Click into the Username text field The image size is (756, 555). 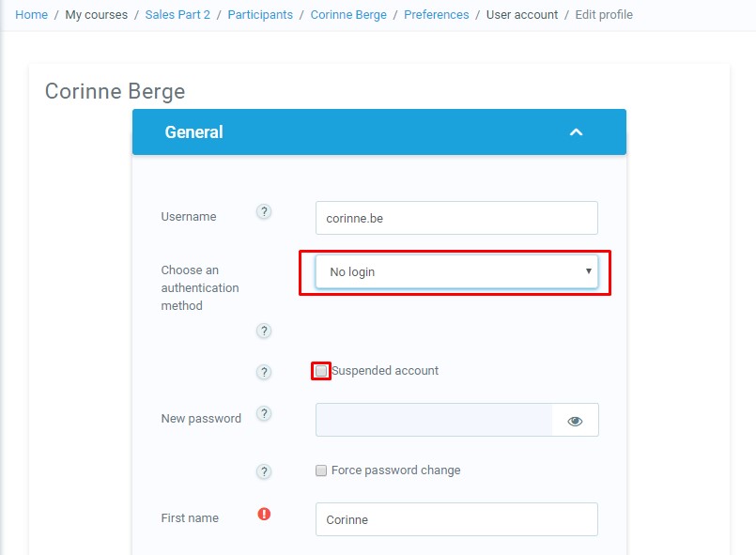click(x=456, y=218)
